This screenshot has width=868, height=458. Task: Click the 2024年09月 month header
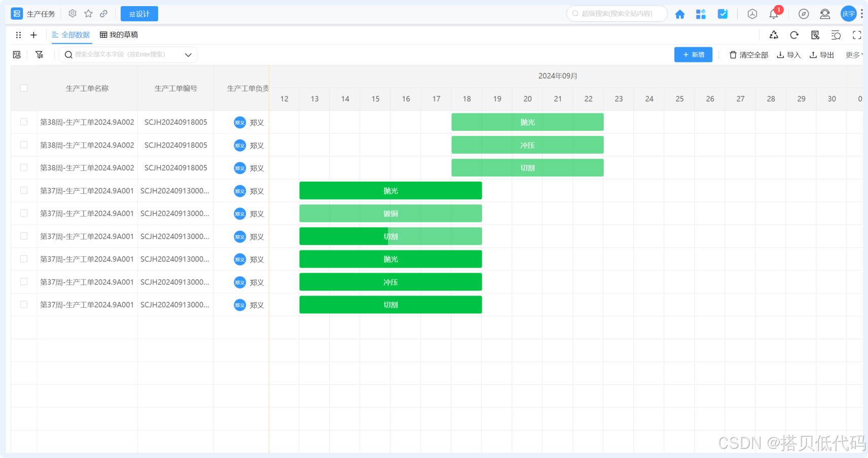point(558,76)
